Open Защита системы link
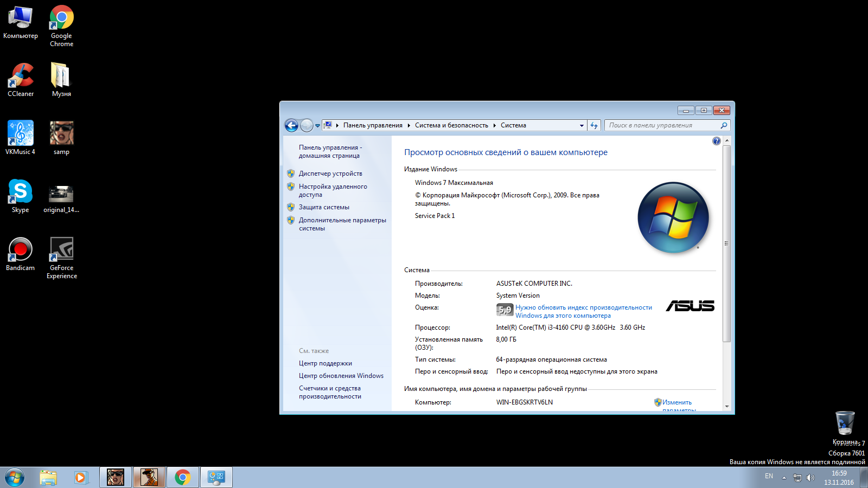The width and height of the screenshot is (868, 488). 324,207
